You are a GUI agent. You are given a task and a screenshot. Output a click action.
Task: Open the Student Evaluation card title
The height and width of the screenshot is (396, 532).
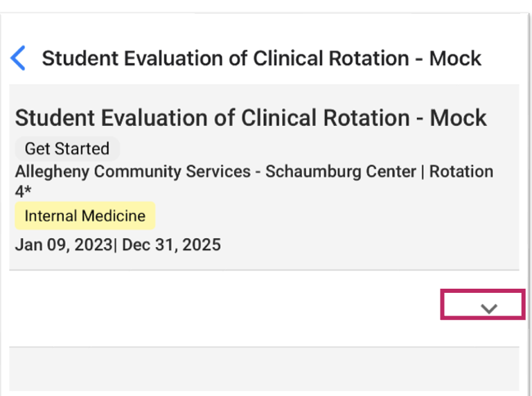[250, 118]
